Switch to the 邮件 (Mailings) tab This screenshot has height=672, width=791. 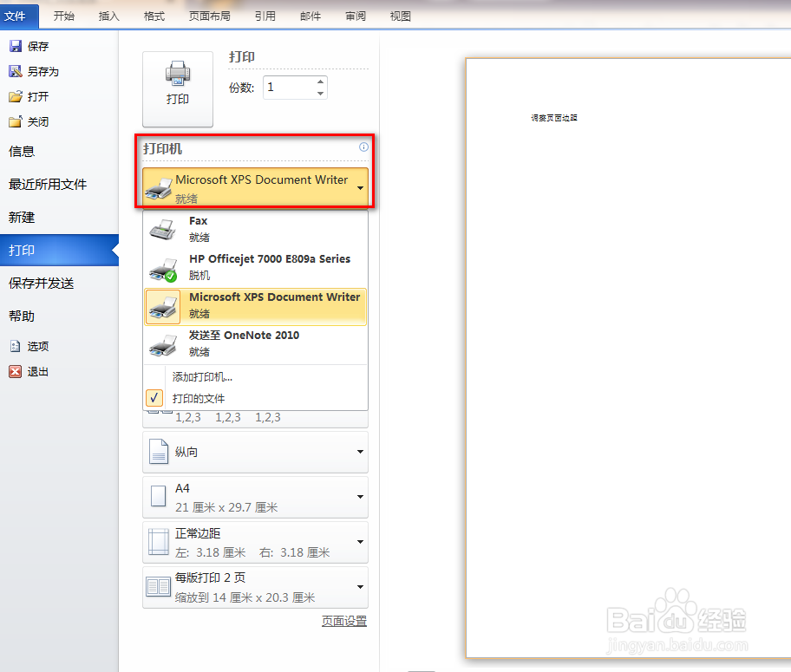click(x=311, y=16)
